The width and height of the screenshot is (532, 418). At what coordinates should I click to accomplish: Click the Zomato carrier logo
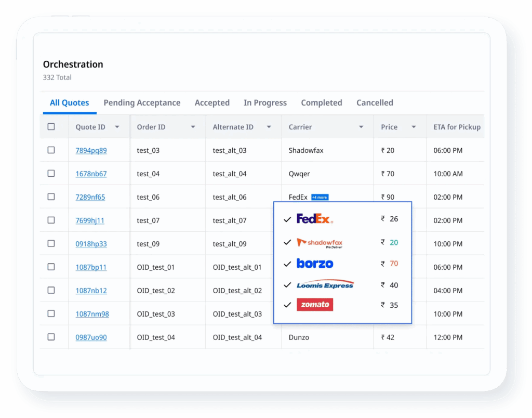[x=315, y=305]
